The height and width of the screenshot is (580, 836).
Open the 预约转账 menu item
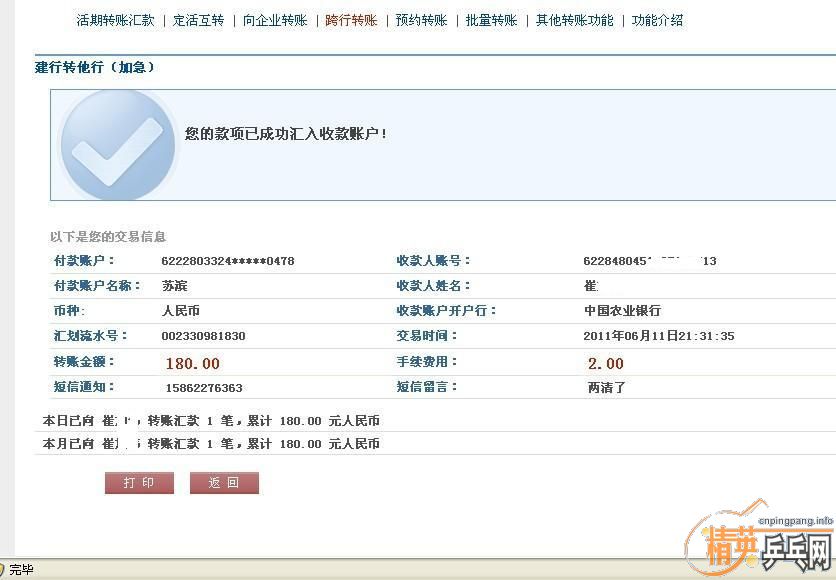coord(421,20)
